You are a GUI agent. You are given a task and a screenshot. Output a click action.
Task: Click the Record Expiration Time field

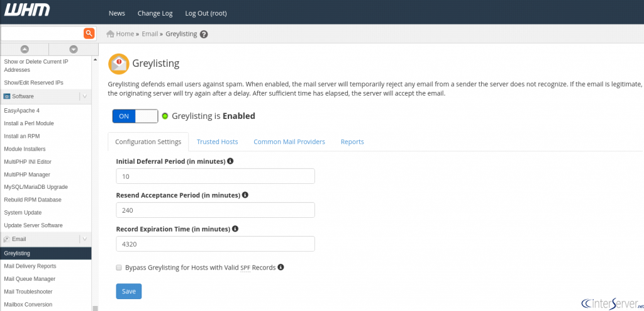tap(215, 244)
